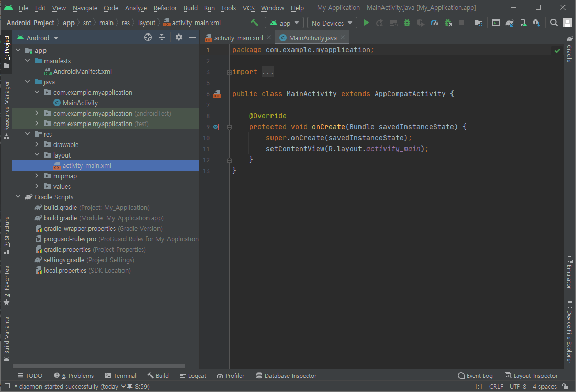This screenshot has height=392, width=576.
Task: Toggle the Resource Manager side tab
Action: pos(6,110)
